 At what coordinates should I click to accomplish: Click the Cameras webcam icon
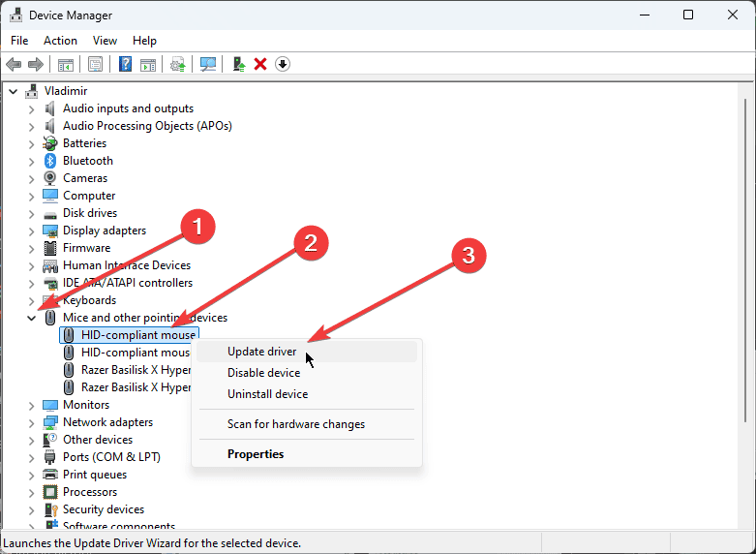click(x=50, y=178)
